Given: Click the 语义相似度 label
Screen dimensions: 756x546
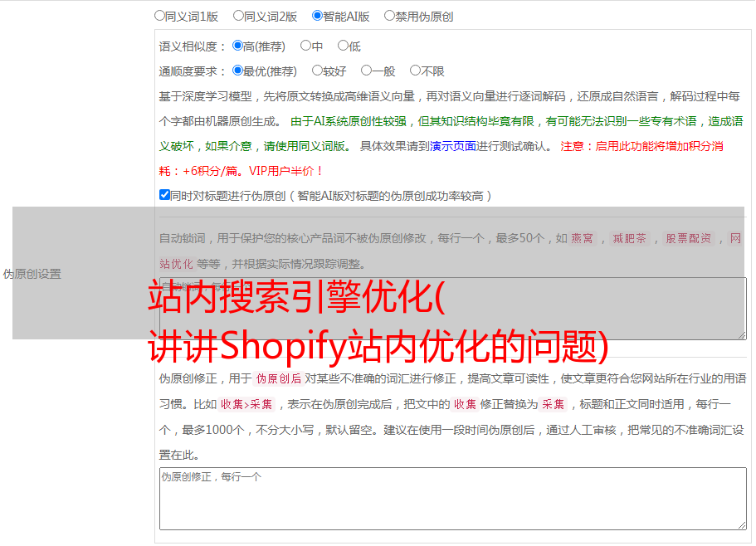Looking at the screenshot, I should tap(193, 46).
